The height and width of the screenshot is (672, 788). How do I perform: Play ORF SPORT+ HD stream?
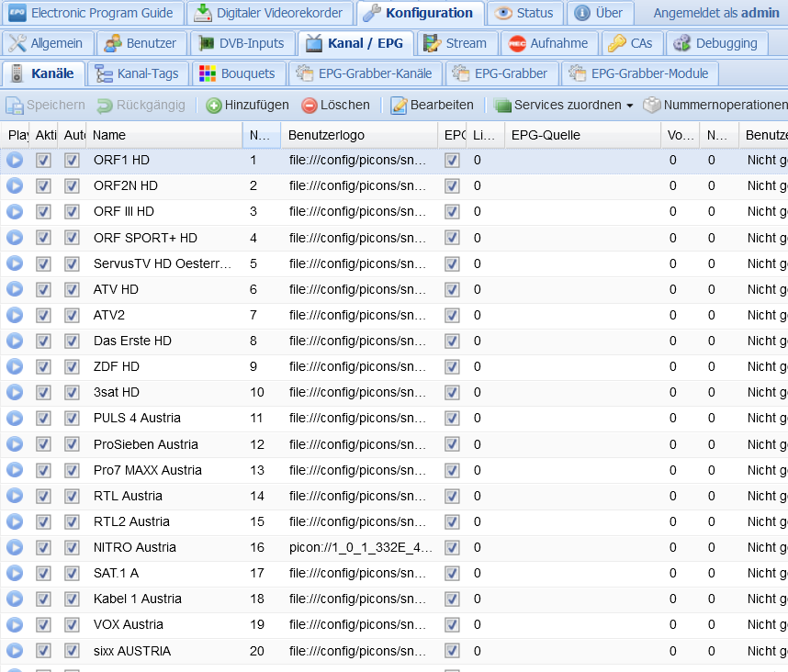(x=15, y=238)
